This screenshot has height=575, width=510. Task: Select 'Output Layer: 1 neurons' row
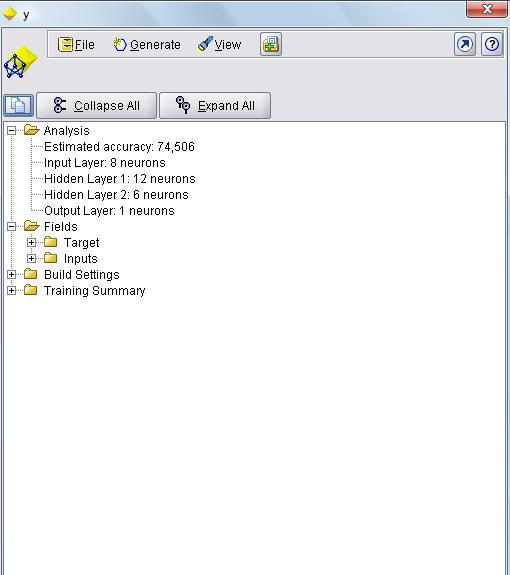click(x=109, y=211)
